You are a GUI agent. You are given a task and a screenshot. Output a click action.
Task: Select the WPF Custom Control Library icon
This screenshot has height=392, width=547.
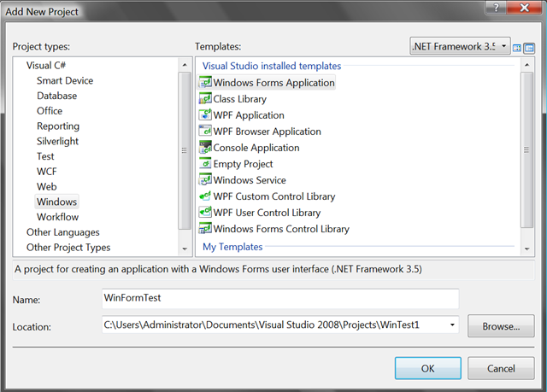point(205,196)
